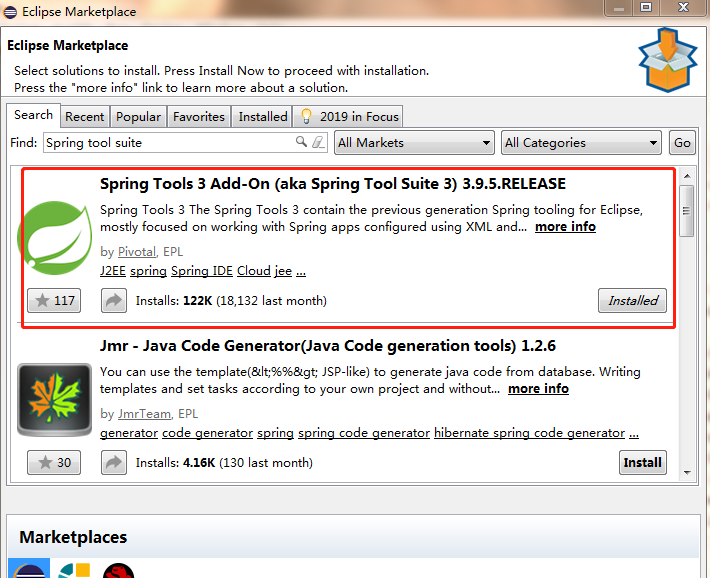Show the Installed tab
This screenshot has height=578, width=710.
[263, 117]
